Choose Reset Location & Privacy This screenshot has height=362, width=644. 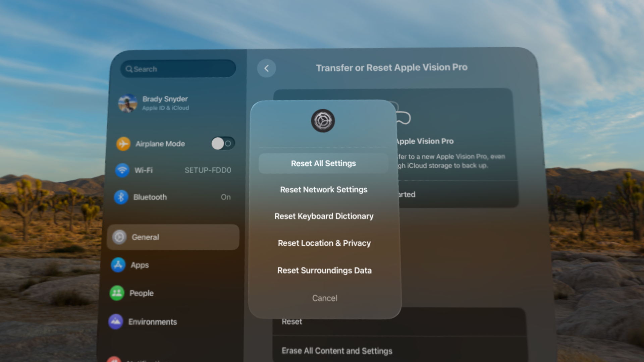point(324,243)
